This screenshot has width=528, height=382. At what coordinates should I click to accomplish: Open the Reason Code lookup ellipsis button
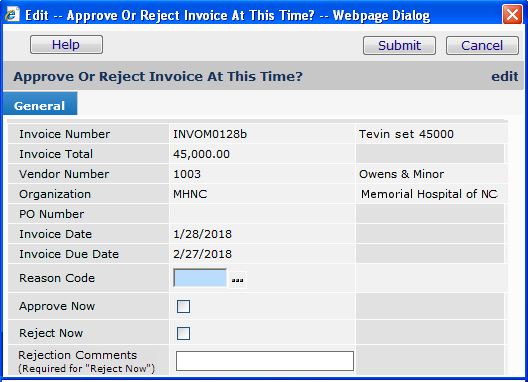tap(237, 280)
